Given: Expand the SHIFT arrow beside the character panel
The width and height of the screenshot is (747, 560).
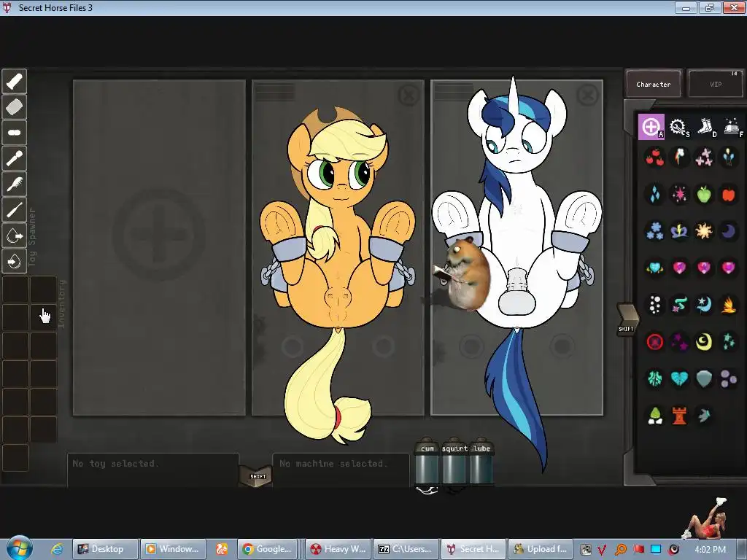Looking at the screenshot, I should click(x=627, y=319).
